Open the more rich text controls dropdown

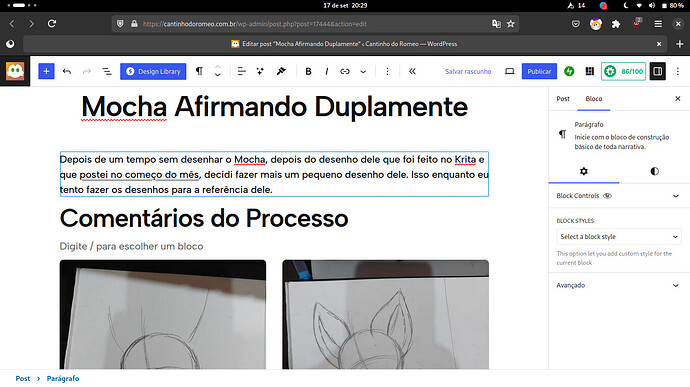pos(363,71)
